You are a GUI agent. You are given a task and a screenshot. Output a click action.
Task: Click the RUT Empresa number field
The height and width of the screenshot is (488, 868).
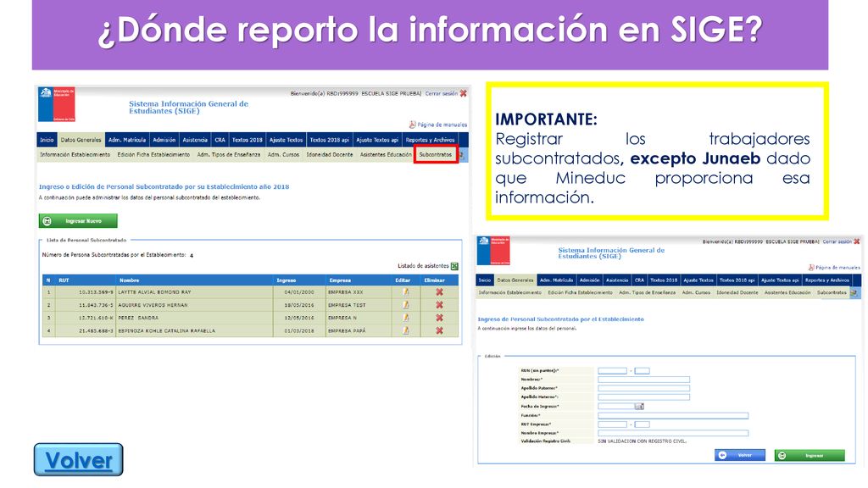(x=612, y=424)
